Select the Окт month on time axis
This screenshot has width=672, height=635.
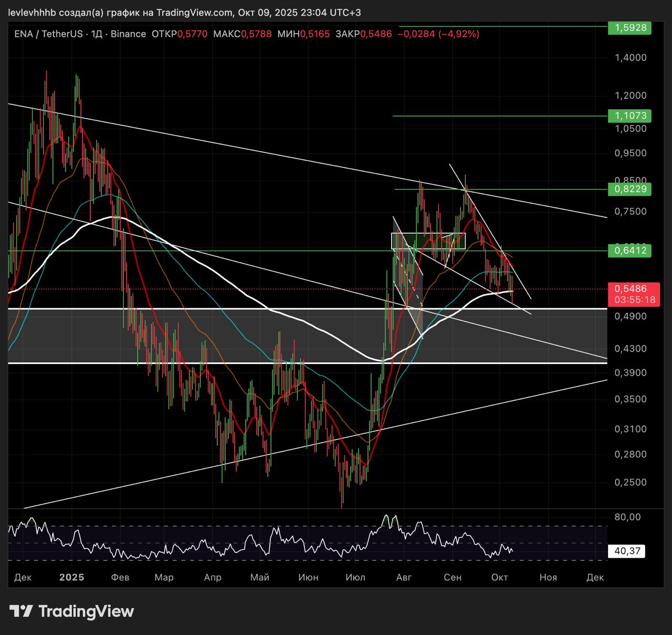tap(499, 577)
